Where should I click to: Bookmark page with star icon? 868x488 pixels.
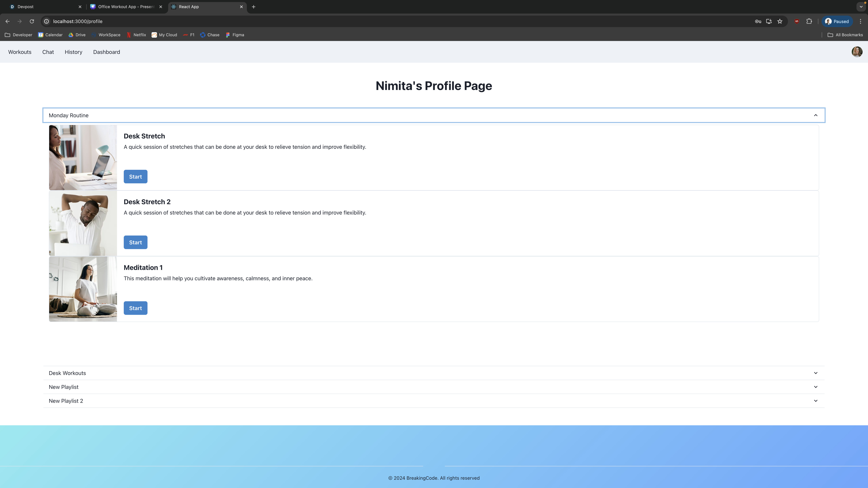coord(780,21)
